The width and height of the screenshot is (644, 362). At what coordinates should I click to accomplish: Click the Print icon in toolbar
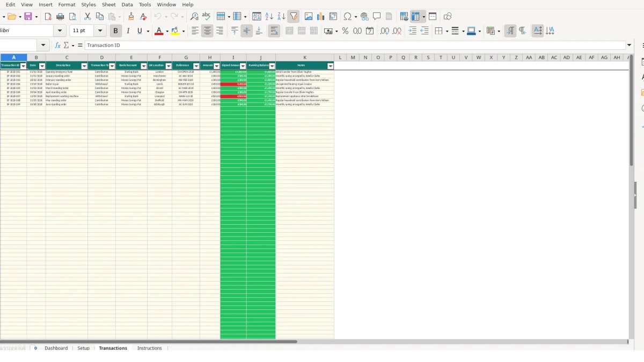[x=61, y=17]
